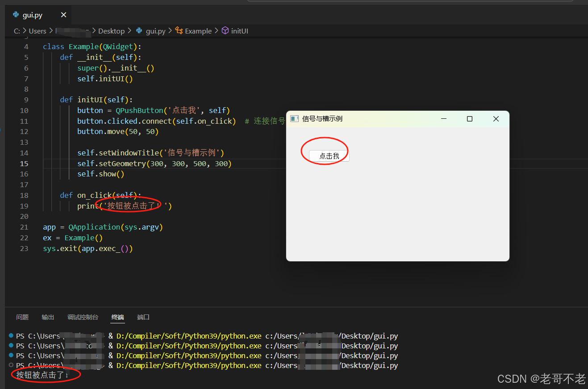Click 'def on_click(self):' on line 18
The width and height of the screenshot is (588, 389).
click(x=100, y=195)
